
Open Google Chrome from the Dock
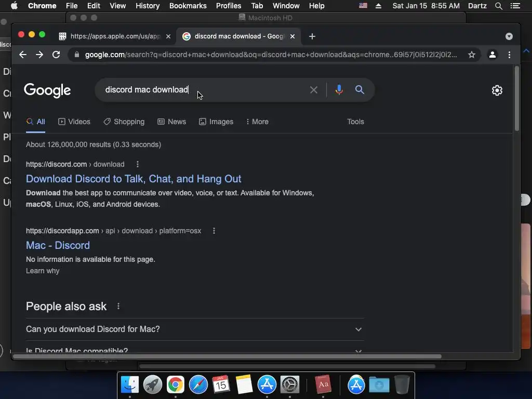pyautogui.click(x=176, y=385)
